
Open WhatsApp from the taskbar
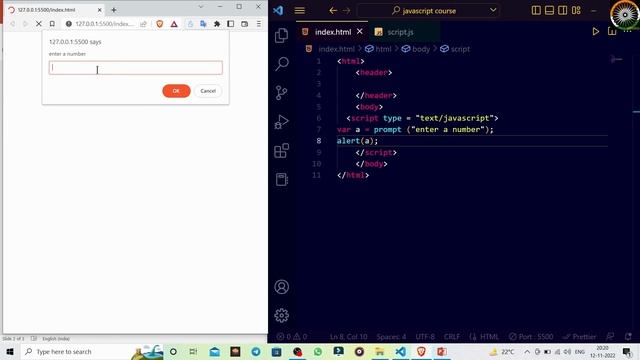point(318,351)
